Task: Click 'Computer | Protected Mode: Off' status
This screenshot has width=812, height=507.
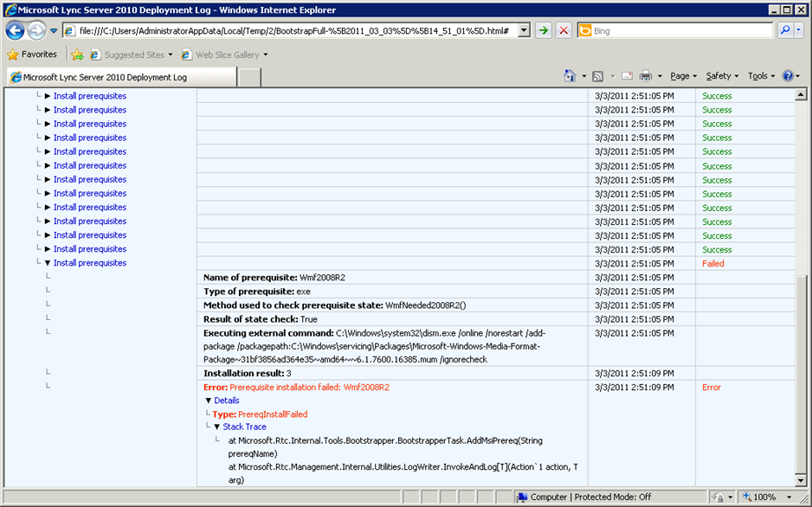Action: (584, 497)
